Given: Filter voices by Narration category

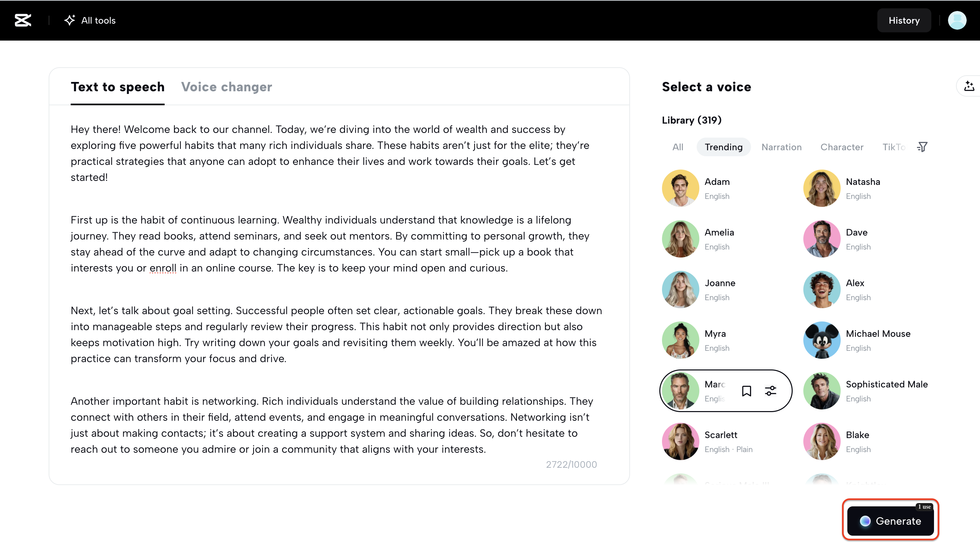Looking at the screenshot, I should tap(781, 147).
